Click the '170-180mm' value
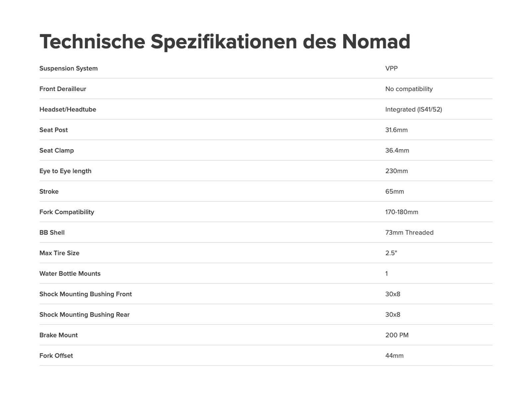 pyautogui.click(x=401, y=212)
